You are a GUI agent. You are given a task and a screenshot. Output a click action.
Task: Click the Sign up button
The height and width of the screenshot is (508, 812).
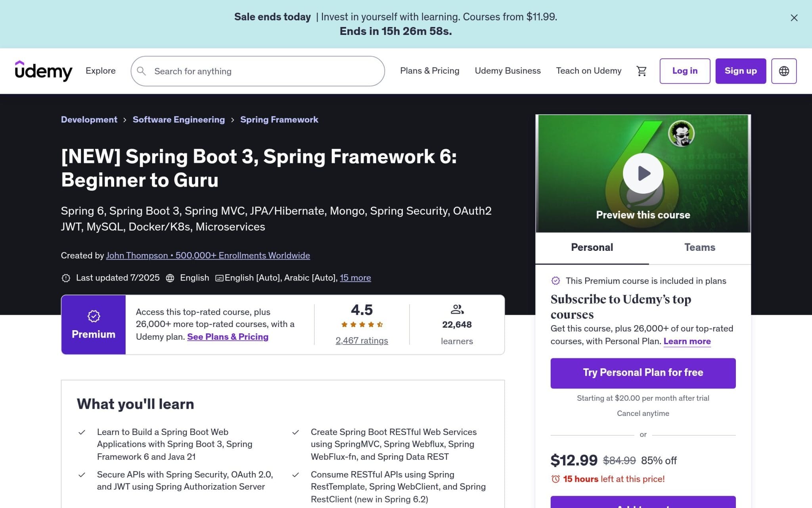click(x=741, y=71)
